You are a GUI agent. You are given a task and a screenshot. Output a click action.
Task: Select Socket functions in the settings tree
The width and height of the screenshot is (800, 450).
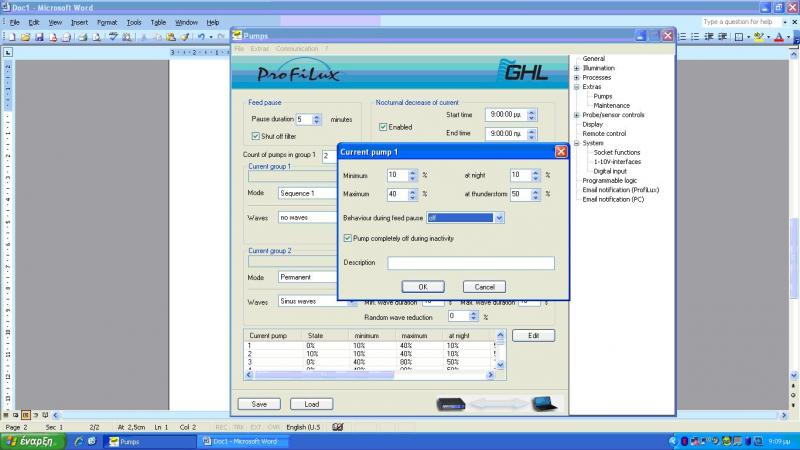coord(616,153)
